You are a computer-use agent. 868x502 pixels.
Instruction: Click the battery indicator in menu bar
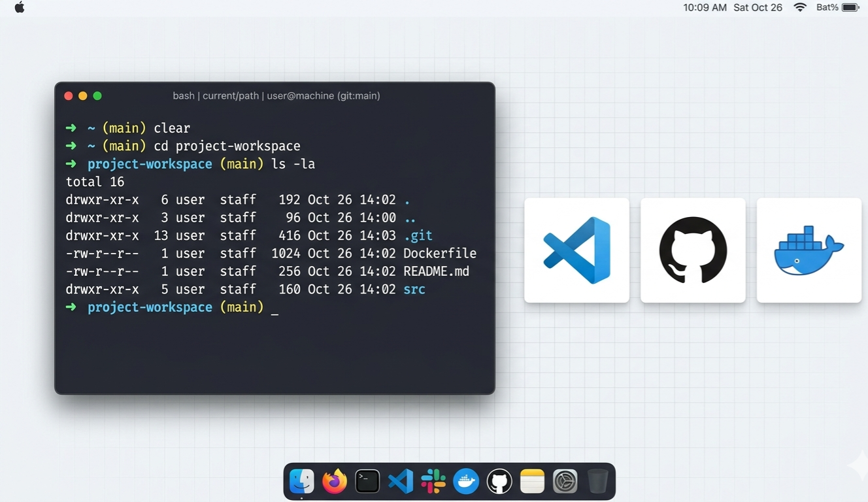837,7
